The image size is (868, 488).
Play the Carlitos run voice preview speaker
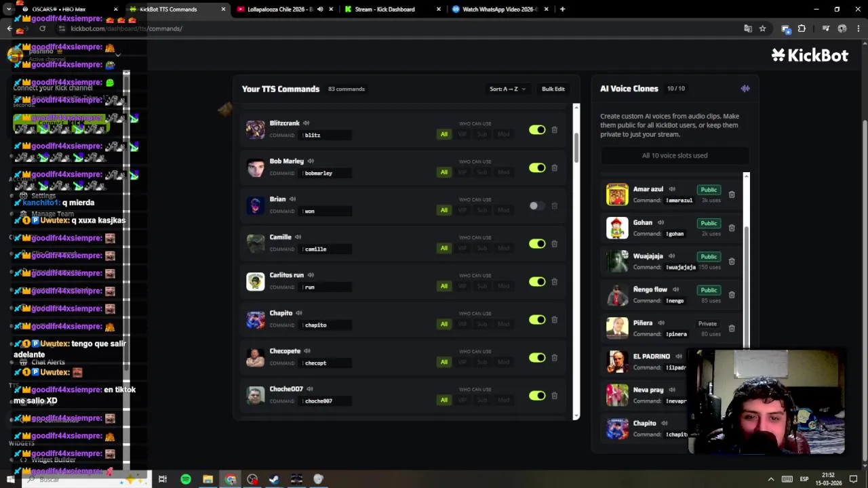[311, 275]
